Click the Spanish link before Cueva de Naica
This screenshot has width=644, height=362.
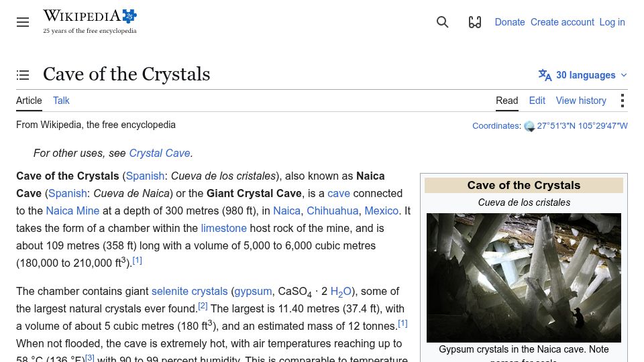(68, 193)
